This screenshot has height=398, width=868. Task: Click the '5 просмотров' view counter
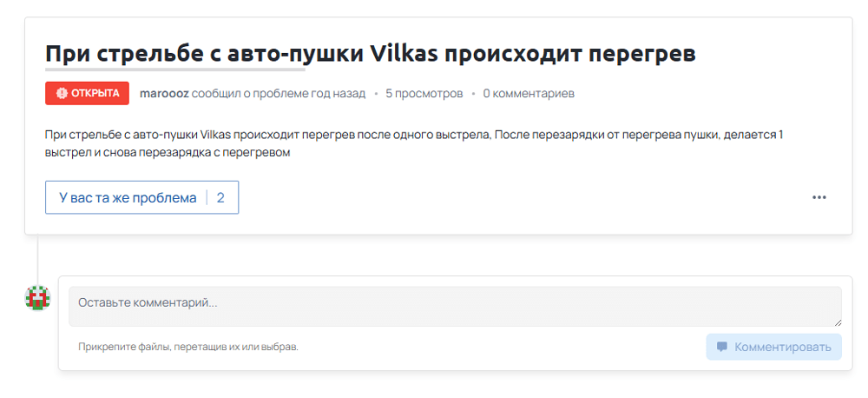click(424, 93)
